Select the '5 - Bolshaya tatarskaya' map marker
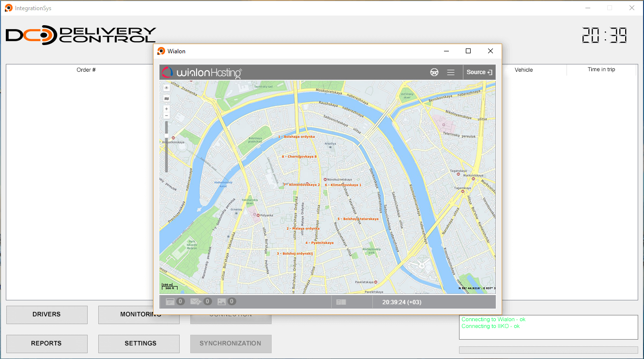Viewport: 644px width, 359px height. 358,219
